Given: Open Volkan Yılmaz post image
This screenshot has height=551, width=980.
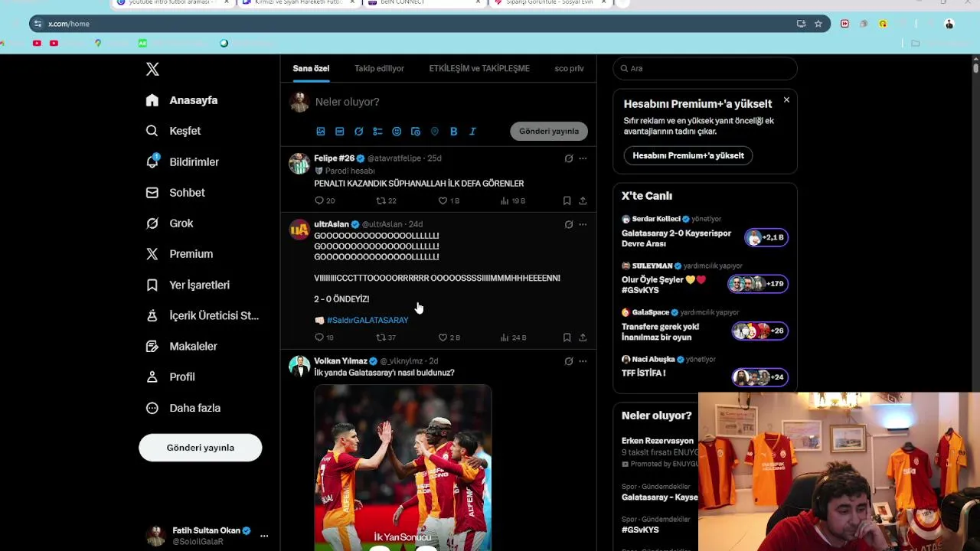Looking at the screenshot, I should [403, 468].
